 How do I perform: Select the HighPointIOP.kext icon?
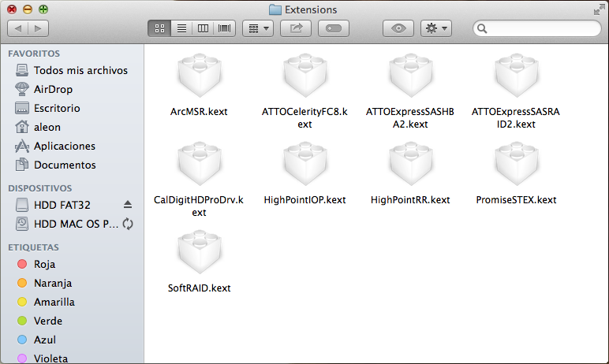click(304, 163)
